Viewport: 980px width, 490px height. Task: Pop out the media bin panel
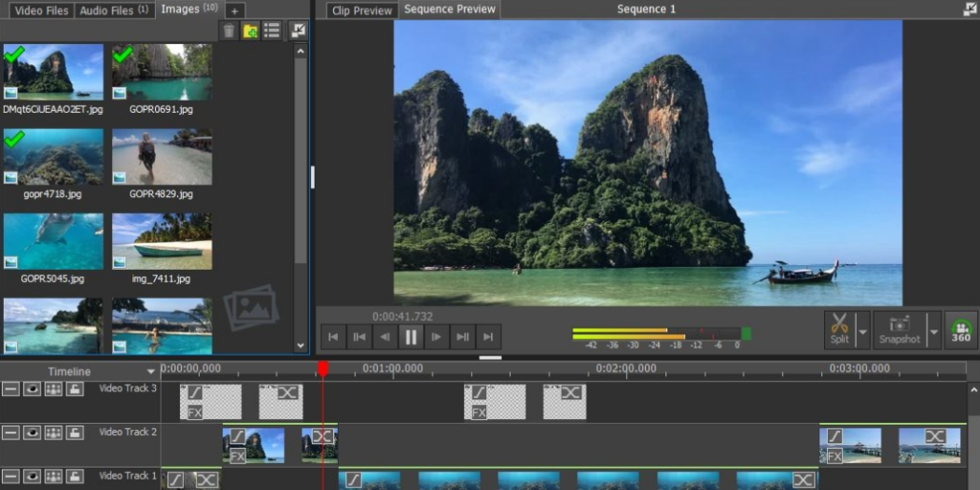coord(299,30)
